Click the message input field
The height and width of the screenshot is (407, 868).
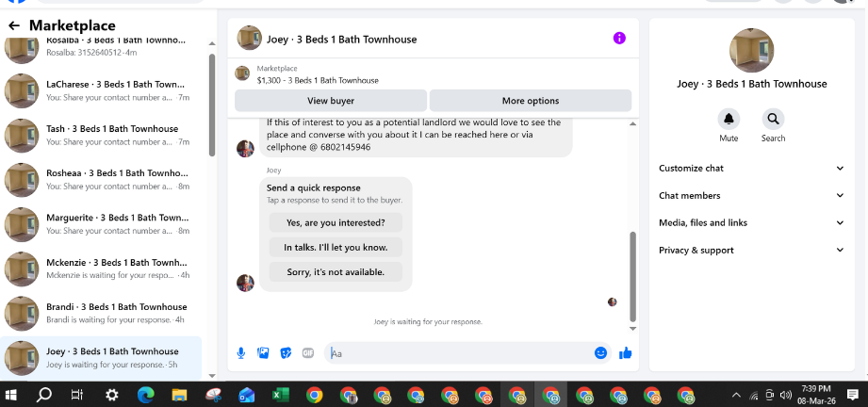(460, 353)
